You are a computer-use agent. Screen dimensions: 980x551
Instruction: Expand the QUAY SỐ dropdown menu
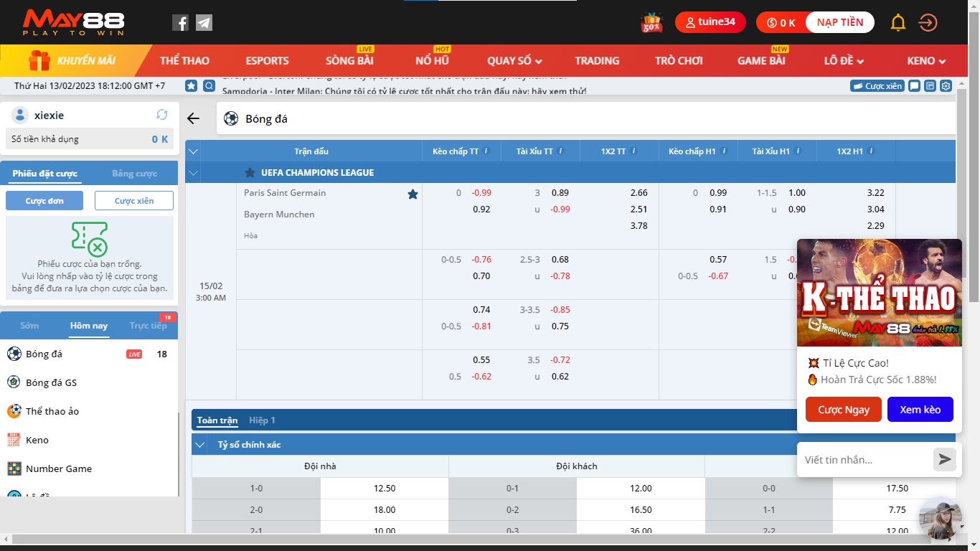point(514,61)
